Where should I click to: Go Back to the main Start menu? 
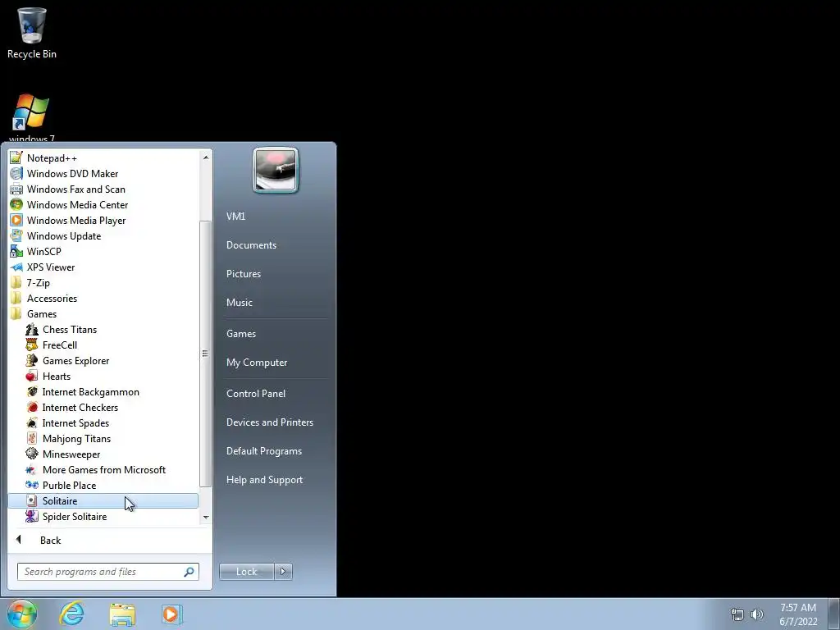pos(109,540)
